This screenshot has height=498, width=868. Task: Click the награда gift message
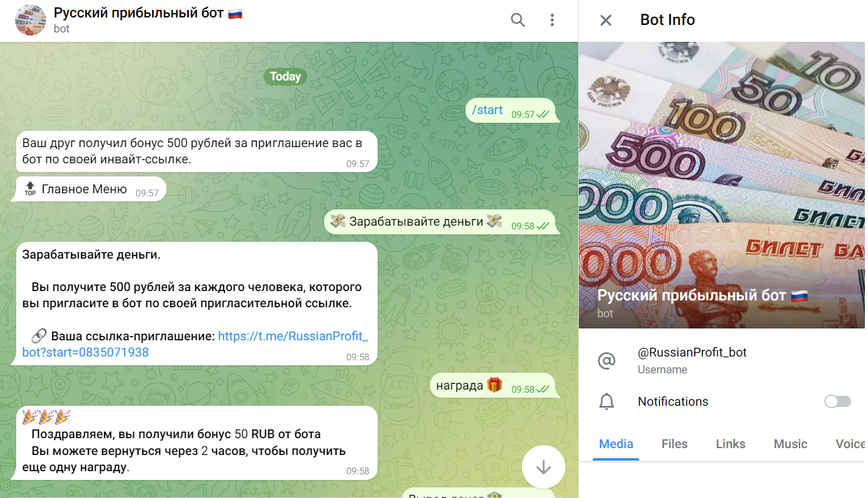(492, 386)
